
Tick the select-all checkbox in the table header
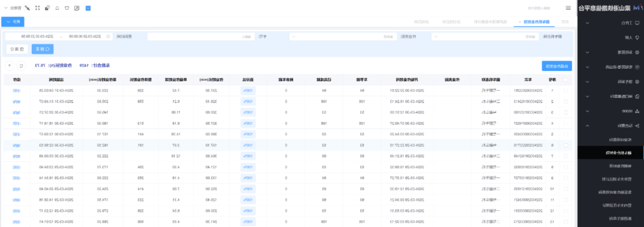566,80
